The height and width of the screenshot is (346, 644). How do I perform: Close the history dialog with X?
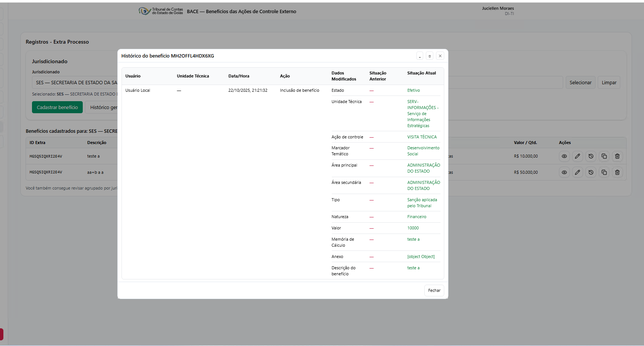click(440, 56)
